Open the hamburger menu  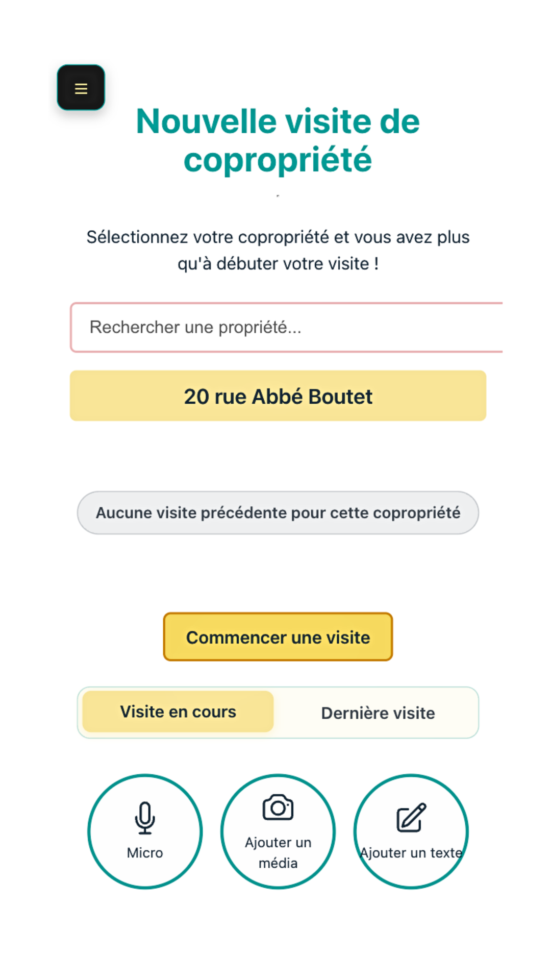tap(81, 88)
